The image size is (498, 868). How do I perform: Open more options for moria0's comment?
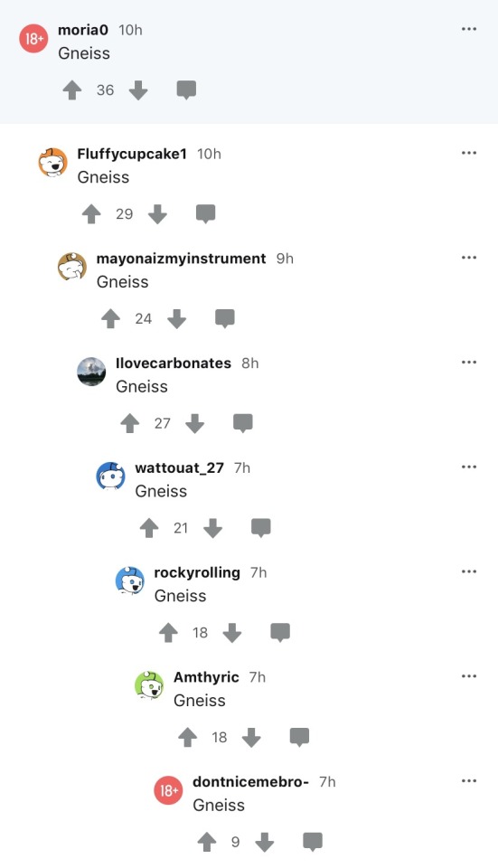[x=469, y=29]
